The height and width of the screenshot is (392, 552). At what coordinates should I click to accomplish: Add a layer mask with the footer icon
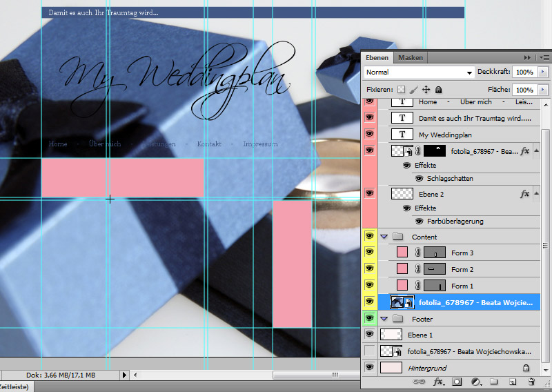pyautogui.click(x=457, y=382)
